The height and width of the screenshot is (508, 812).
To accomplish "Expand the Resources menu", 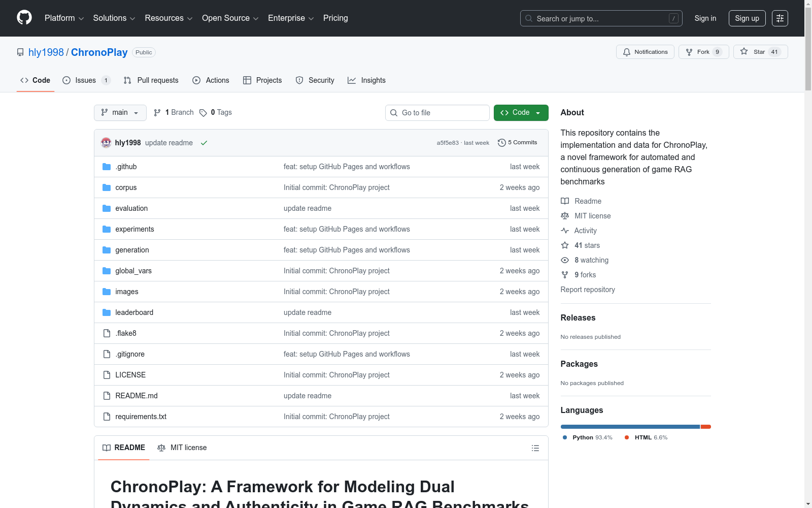I will coord(169,18).
